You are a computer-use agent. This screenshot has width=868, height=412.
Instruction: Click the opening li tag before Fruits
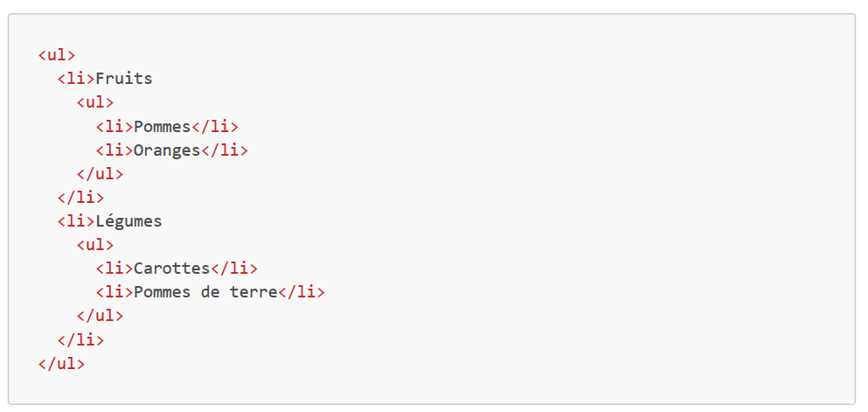pyautogui.click(x=76, y=79)
